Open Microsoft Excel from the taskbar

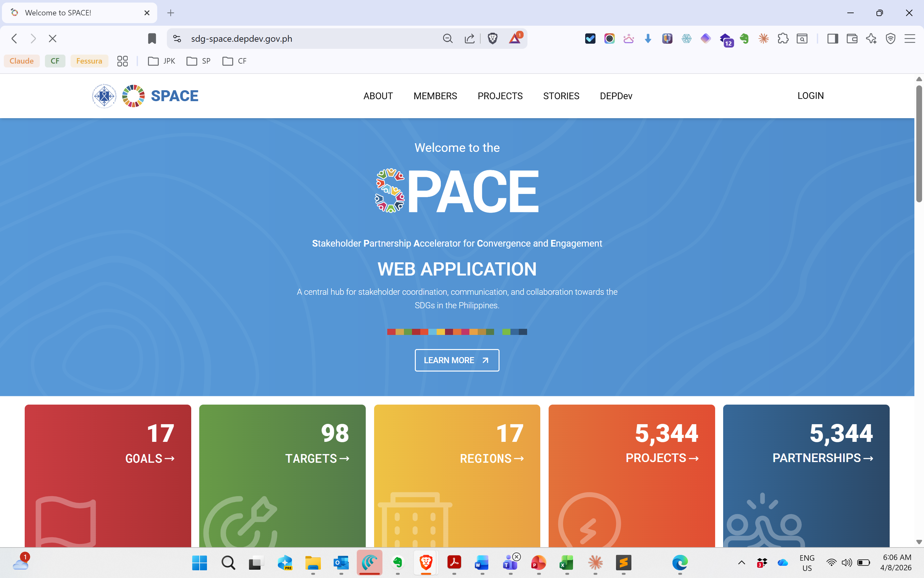[567, 563]
